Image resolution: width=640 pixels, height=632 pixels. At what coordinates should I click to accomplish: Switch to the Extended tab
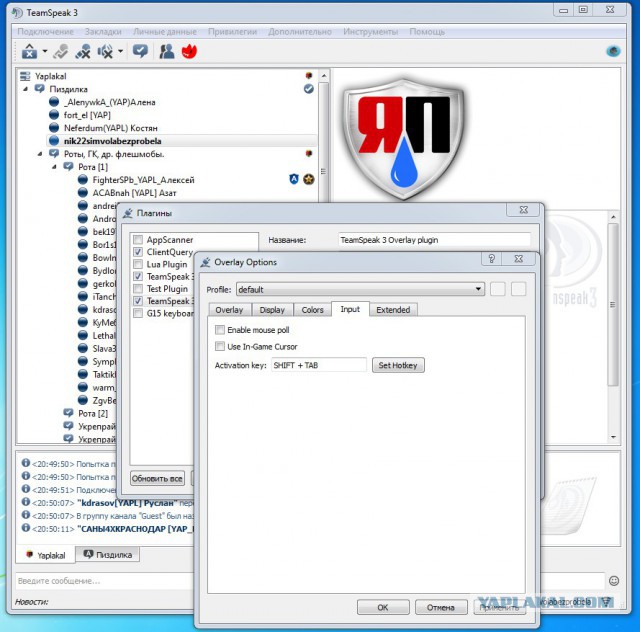[393, 310]
